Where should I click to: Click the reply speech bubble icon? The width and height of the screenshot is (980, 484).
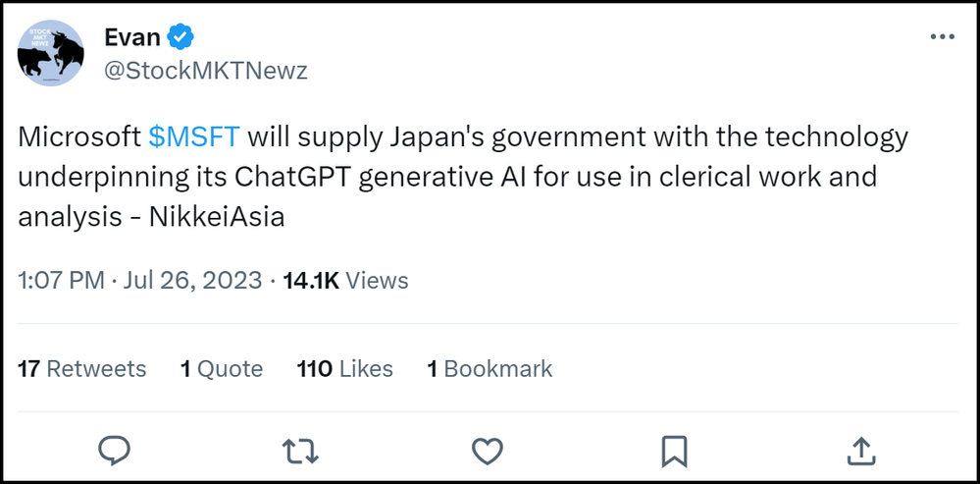pyautogui.click(x=115, y=451)
